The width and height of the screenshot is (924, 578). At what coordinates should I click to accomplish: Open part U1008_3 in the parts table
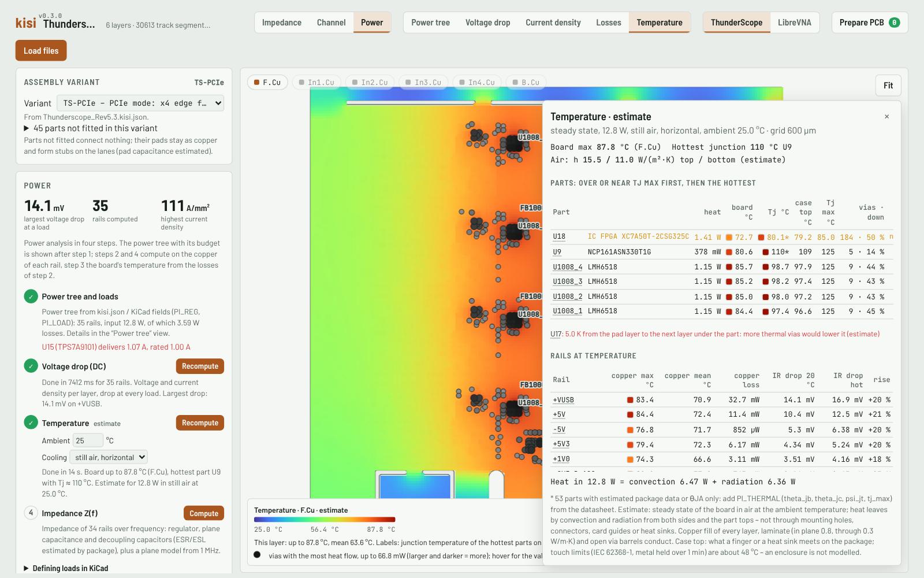[x=568, y=281]
